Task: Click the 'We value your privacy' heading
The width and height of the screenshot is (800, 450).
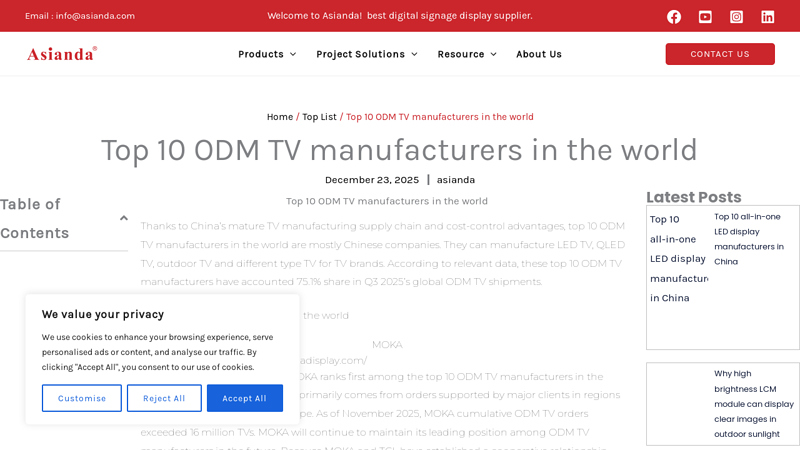Action: (103, 314)
